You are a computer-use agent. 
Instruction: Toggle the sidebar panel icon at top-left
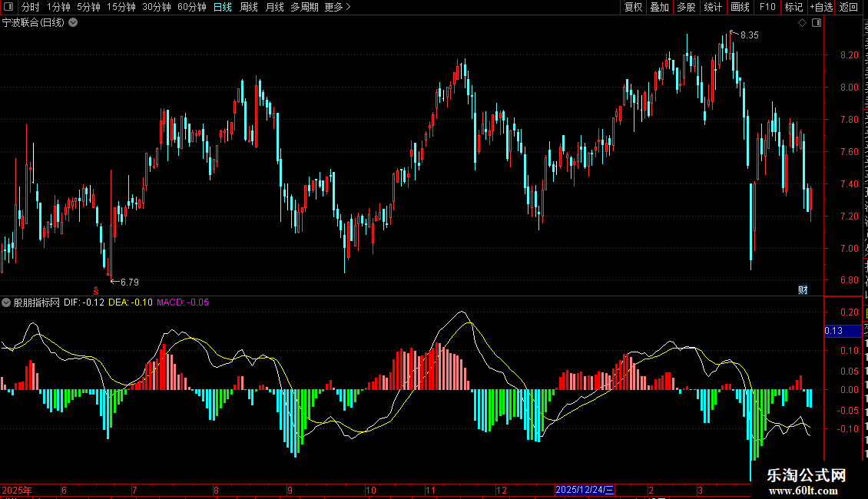pos(8,7)
